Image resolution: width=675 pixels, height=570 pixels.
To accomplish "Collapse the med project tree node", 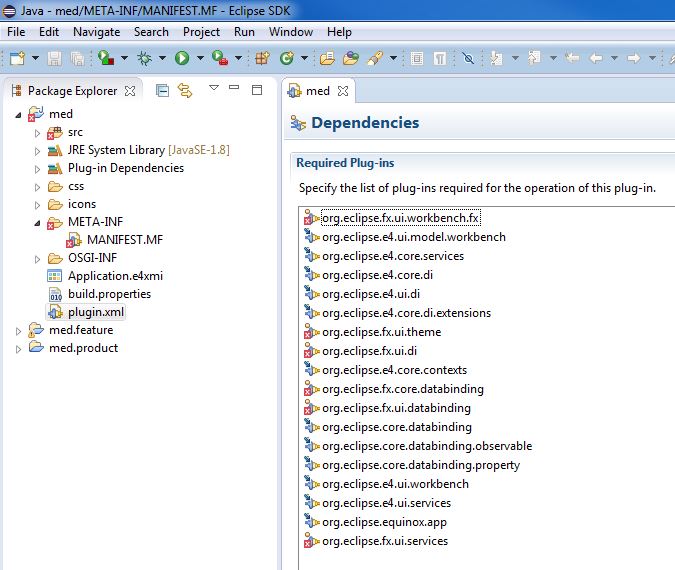I will point(18,115).
